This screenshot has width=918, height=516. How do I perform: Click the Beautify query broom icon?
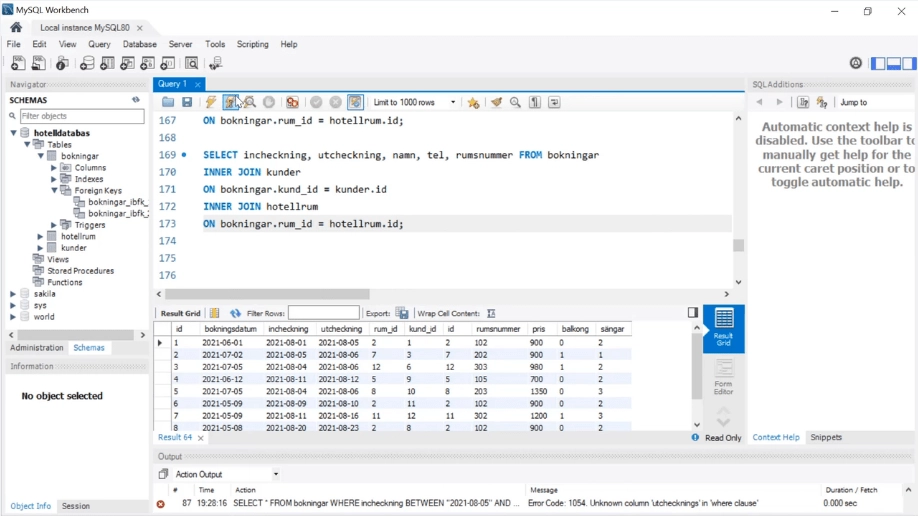pyautogui.click(x=496, y=102)
